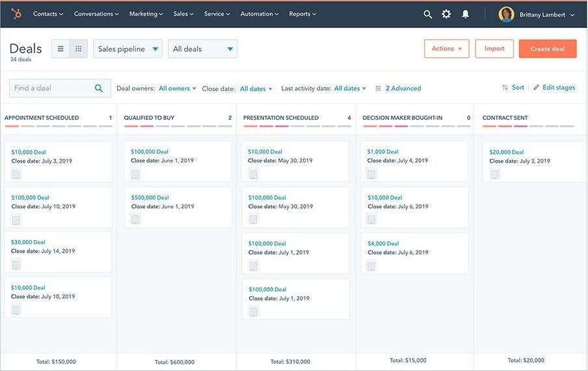Click the Create deal button
The height and width of the screenshot is (371, 588).
click(x=548, y=49)
